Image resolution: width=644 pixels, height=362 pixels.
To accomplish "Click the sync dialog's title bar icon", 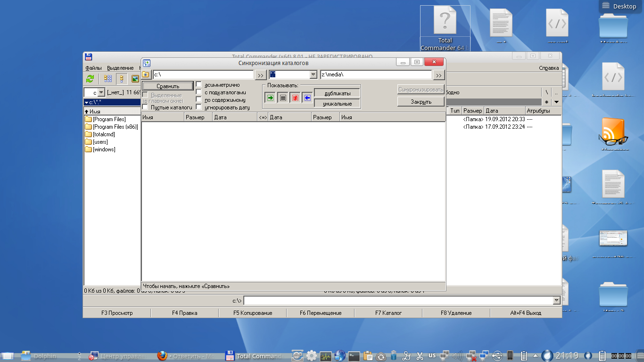I will (x=147, y=63).
